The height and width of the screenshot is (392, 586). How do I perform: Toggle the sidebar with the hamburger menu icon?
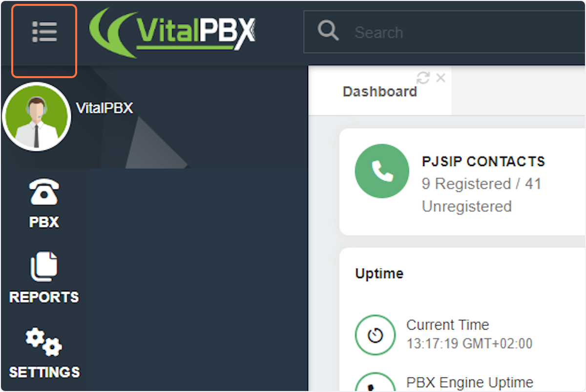tap(44, 32)
